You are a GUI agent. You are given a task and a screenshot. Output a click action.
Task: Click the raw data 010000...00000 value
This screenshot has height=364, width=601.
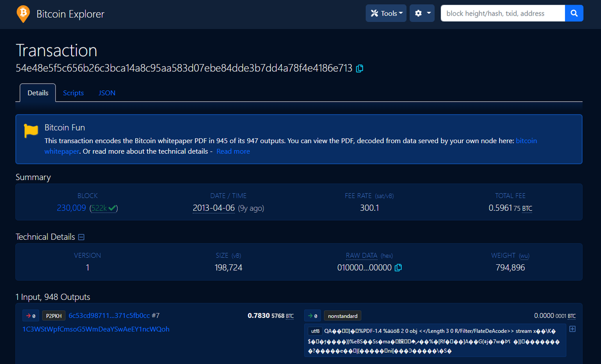[364, 268]
